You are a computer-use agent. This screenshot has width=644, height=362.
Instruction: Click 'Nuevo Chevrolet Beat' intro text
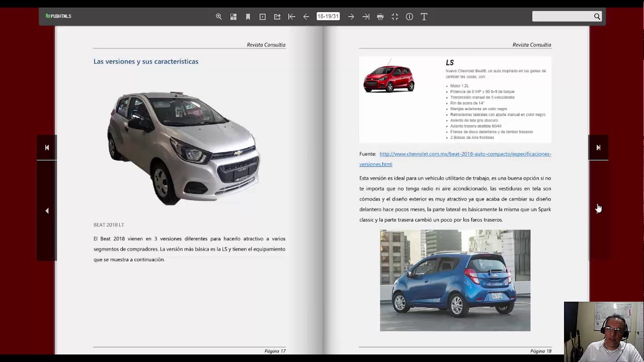point(496,73)
